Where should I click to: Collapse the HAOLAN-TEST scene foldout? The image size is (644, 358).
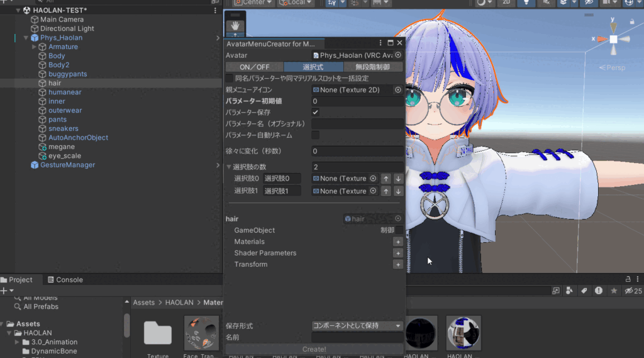[x=18, y=10]
